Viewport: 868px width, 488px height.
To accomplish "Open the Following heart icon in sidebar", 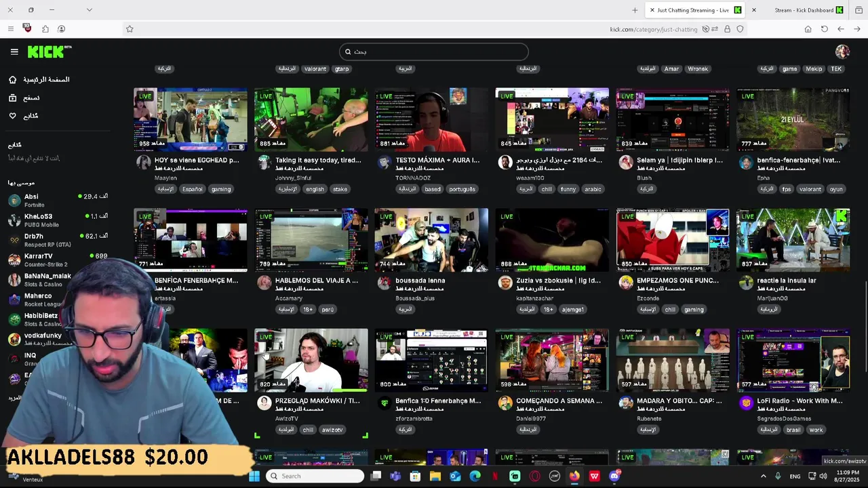I will (12, 116).
